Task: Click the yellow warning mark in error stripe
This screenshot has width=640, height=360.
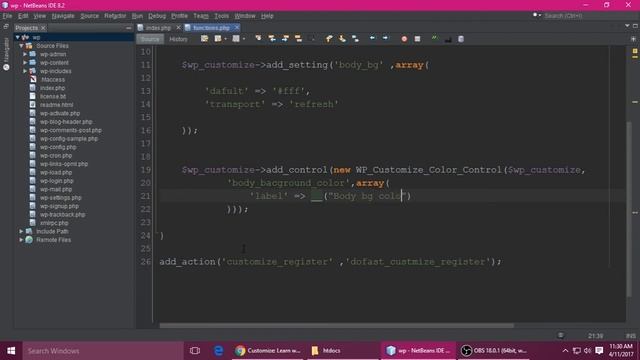Action: [635, 51]
